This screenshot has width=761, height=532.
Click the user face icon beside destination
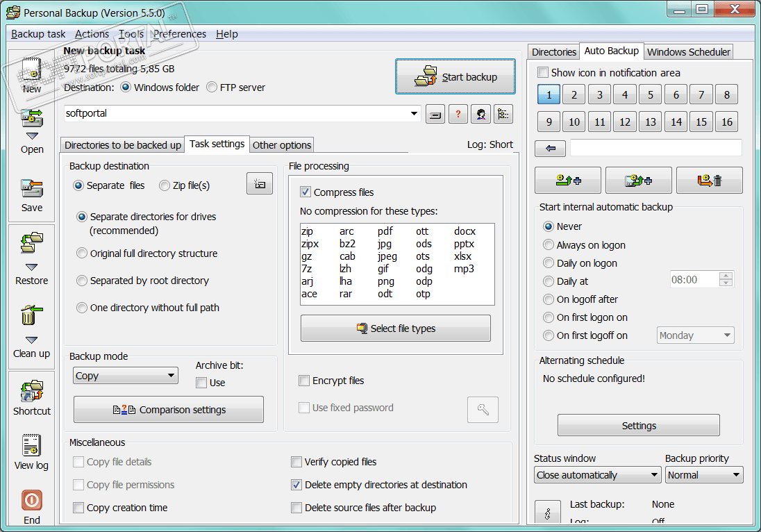click(x=481, y=115)
